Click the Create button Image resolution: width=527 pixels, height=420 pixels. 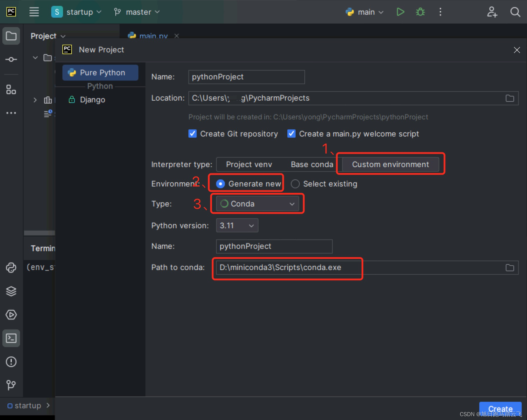500,409
